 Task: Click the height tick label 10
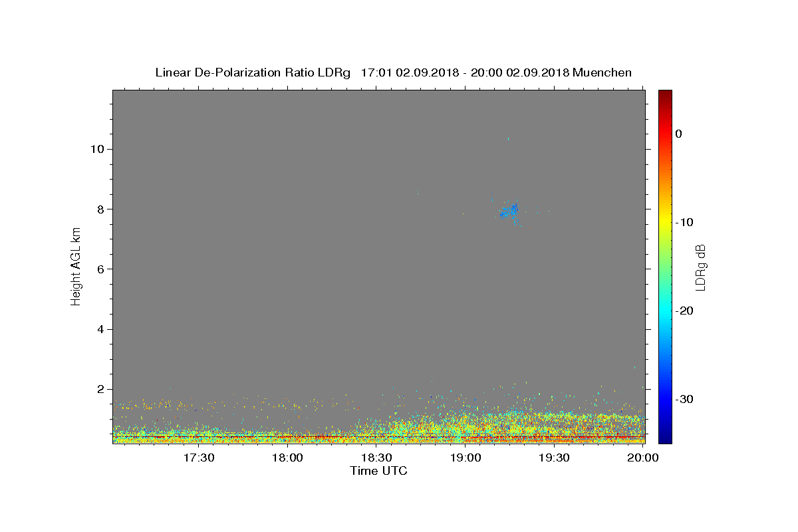pos(99,149)
